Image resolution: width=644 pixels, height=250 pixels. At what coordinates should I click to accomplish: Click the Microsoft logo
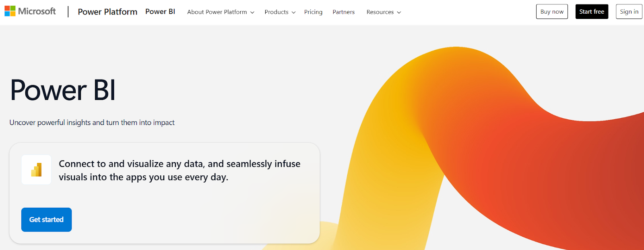point(30,11)
